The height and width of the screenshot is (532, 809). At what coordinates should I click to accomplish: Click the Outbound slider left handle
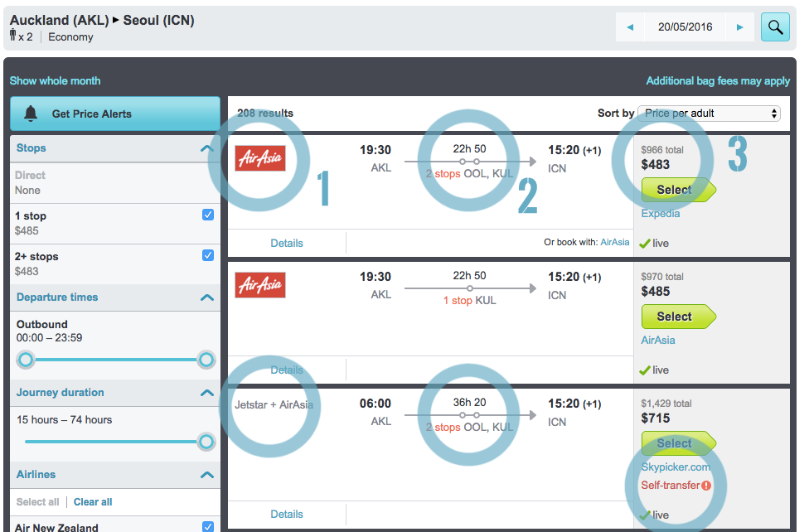[25, 360]
